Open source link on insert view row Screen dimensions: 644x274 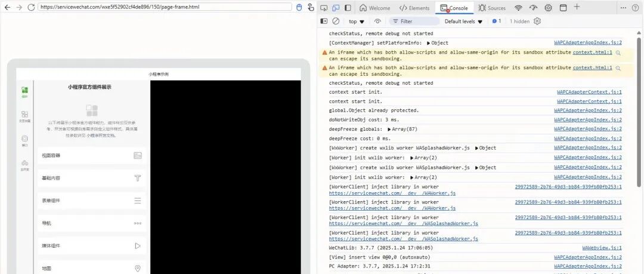coord(588,257)
